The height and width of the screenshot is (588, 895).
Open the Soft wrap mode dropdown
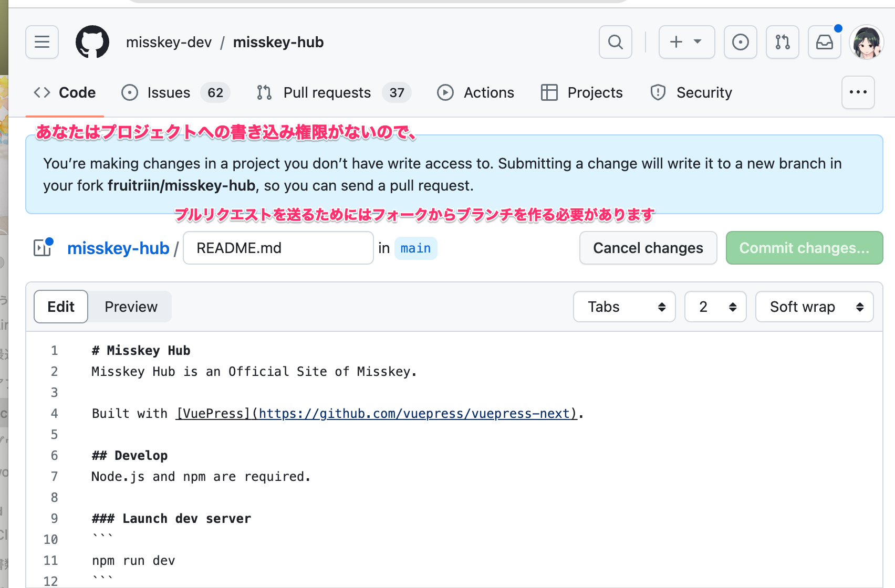[814, 307]
